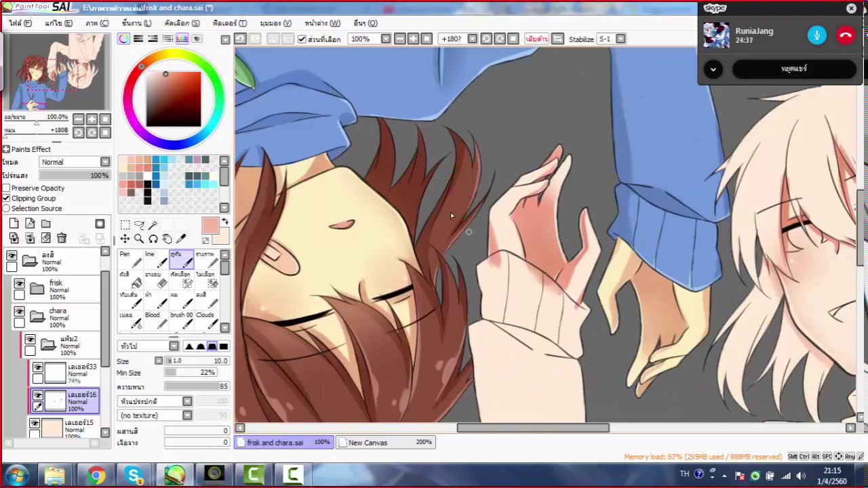Select the rotate view tool

tap(153, 239)
